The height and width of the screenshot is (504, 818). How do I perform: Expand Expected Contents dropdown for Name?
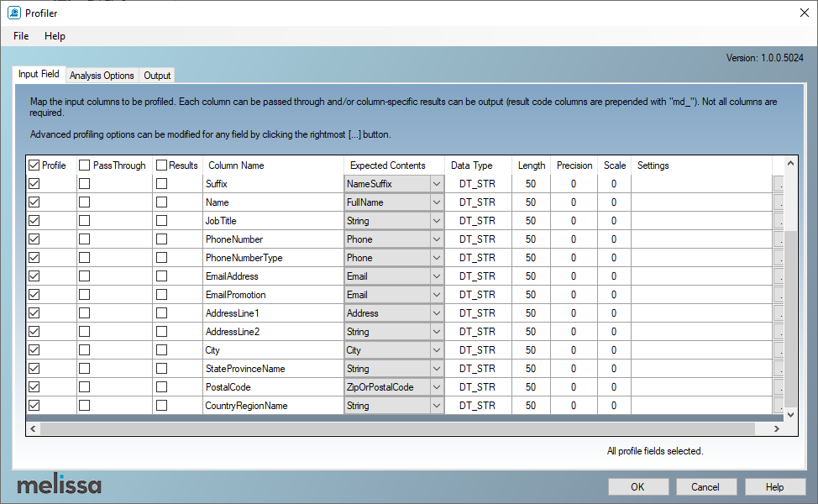point(436,202)
